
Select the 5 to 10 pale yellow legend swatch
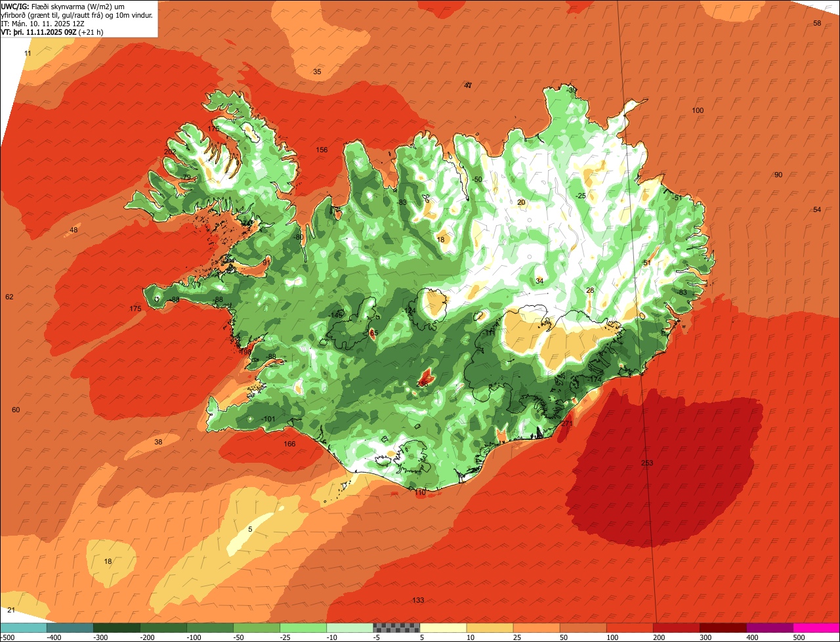pyautogui.click(x=443, y=628)
